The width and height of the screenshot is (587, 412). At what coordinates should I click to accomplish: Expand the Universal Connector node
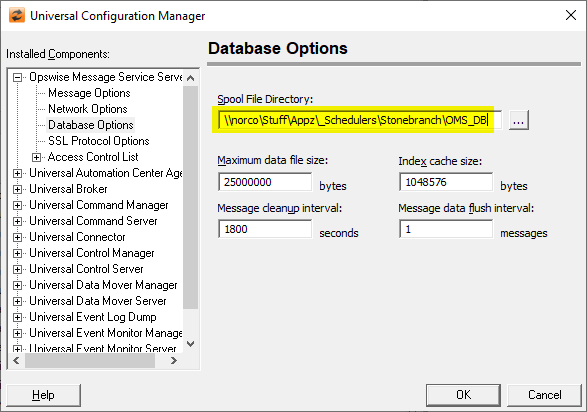[x=17, y=238]
